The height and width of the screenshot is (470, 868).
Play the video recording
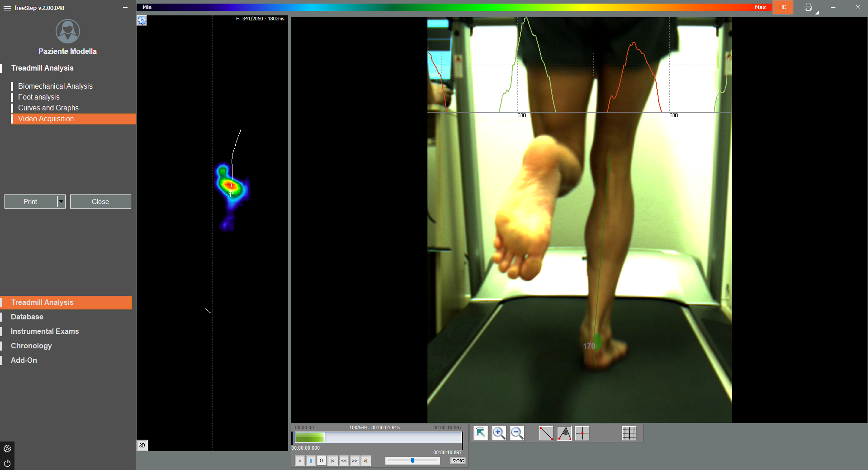[x=299, y=461]
